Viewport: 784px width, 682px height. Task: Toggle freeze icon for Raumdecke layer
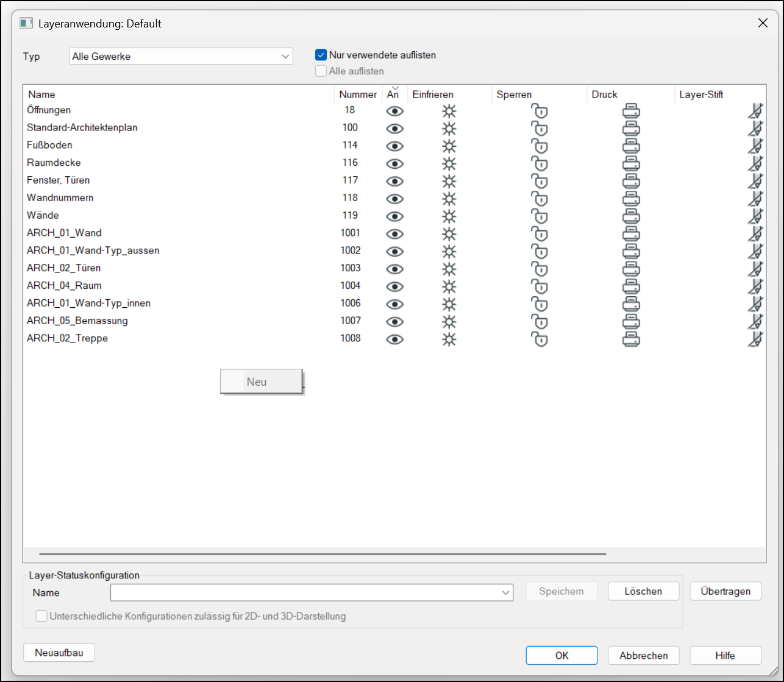(x=449, y=165)
